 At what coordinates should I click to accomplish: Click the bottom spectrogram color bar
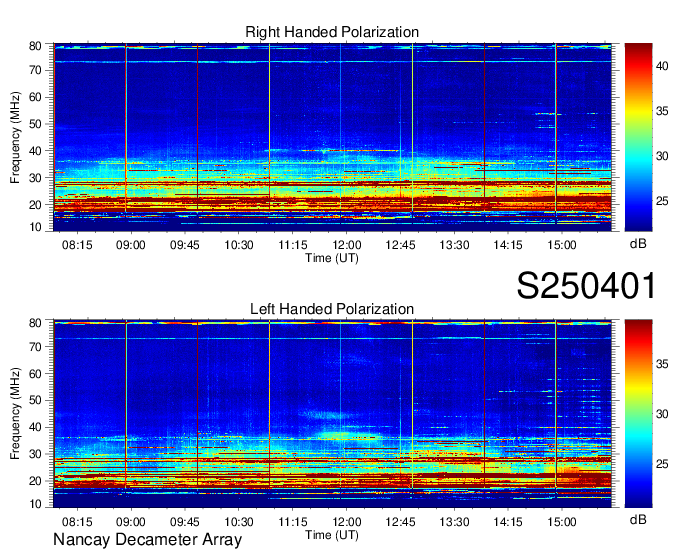click(x=638, y=414)
